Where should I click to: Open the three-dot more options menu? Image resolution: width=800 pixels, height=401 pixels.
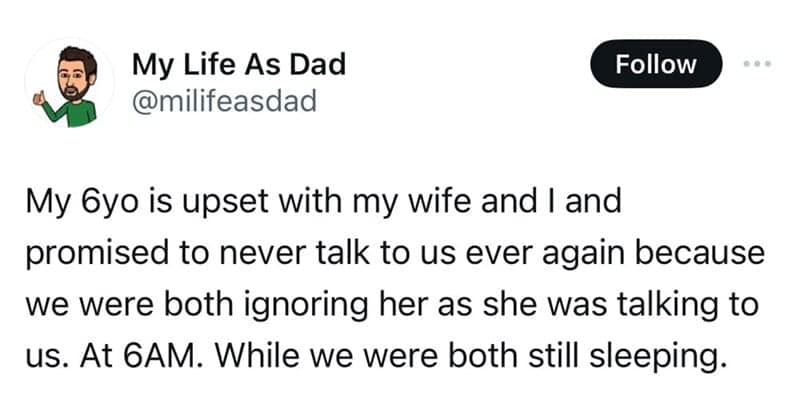pyautogui.click(x=756, y=63)
